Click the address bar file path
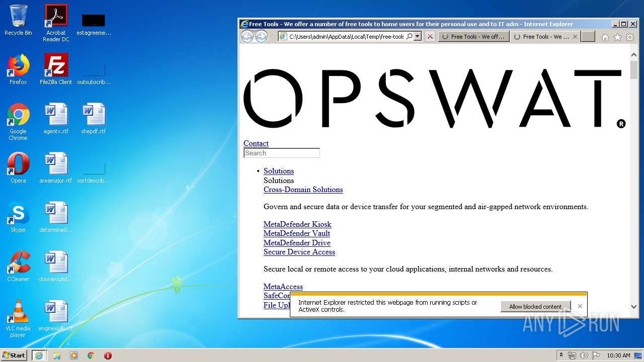Screen dimensions: 644x362 (346, 36)
